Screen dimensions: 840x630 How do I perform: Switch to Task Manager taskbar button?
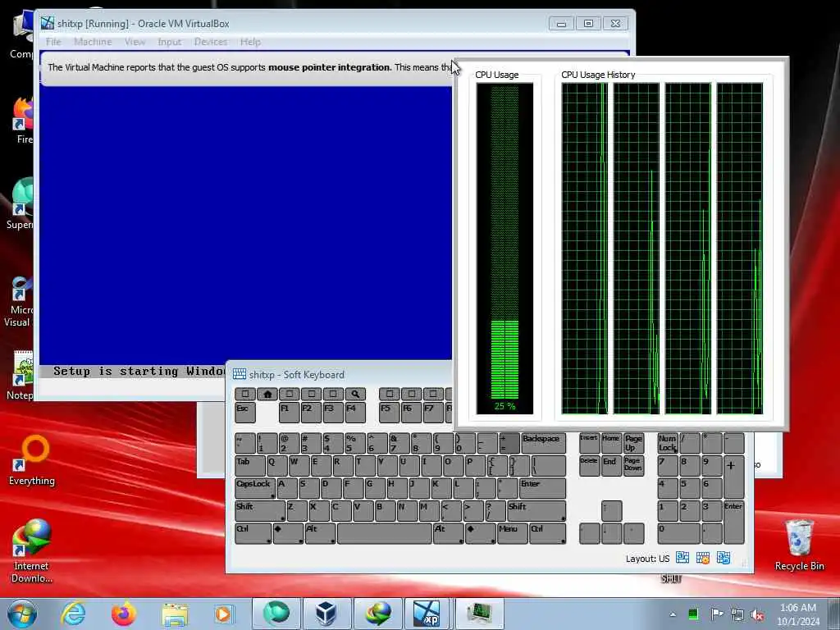479,614
